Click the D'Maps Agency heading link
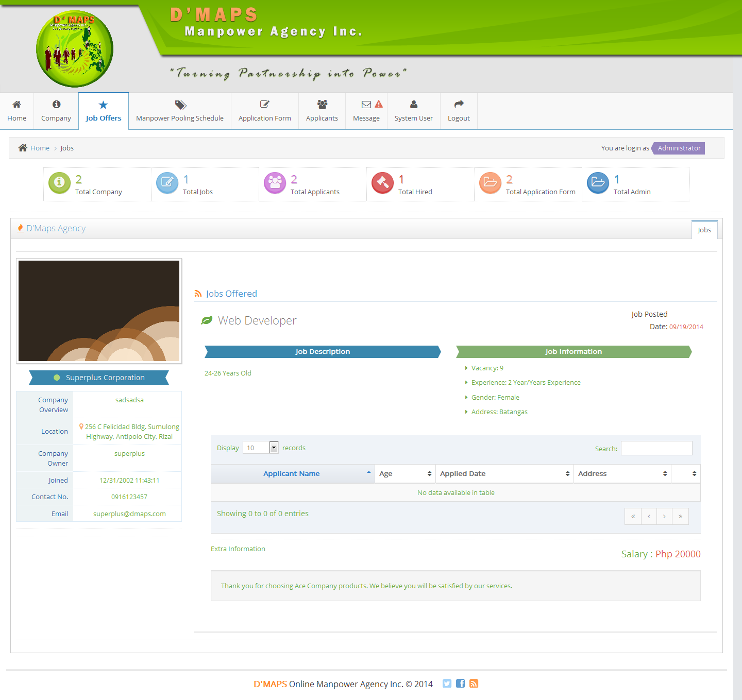742x700 pixels. tap(56, 228)
